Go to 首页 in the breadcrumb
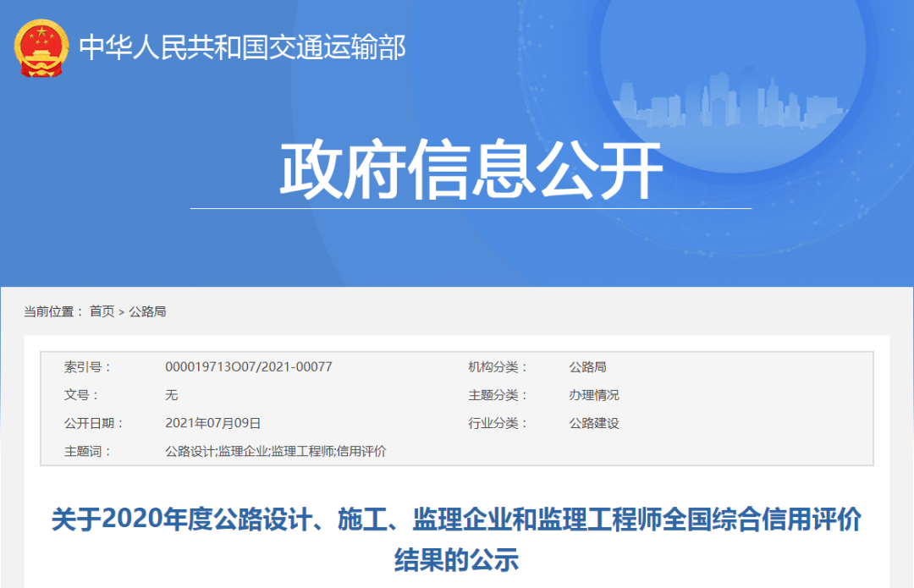914x588 pixels. pos(102,311)
